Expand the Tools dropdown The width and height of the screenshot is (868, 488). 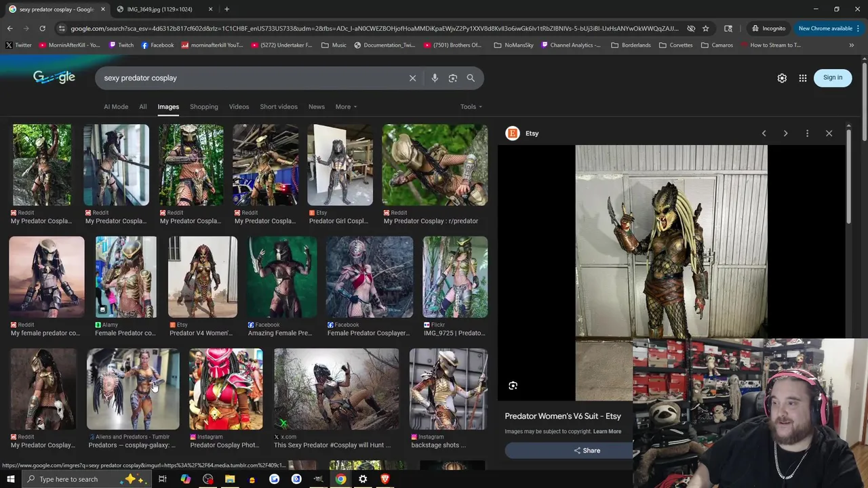(x=471, y=106)
